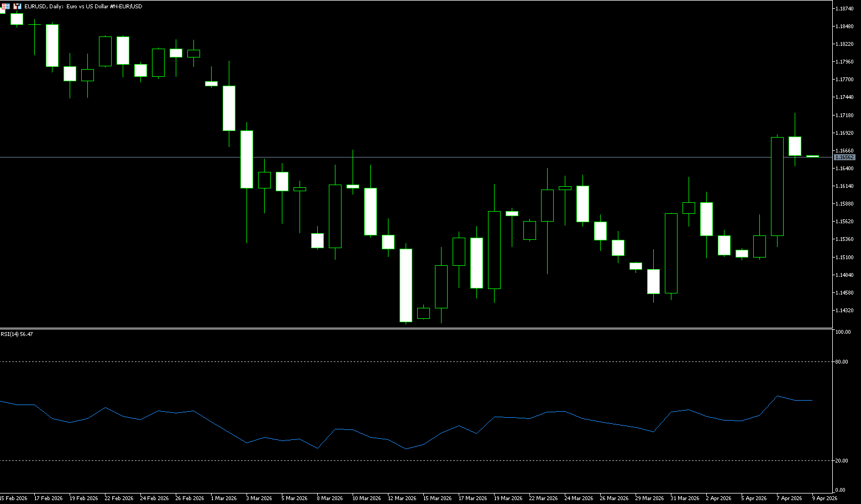Grab the divider between price chart and RSI
The image size is (861, 504).
(414, 329)
